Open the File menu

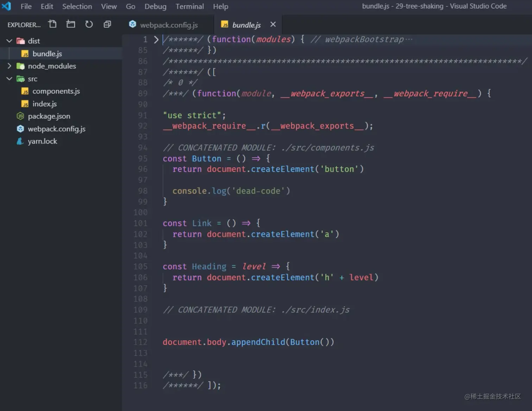click(x=26, y=6)
